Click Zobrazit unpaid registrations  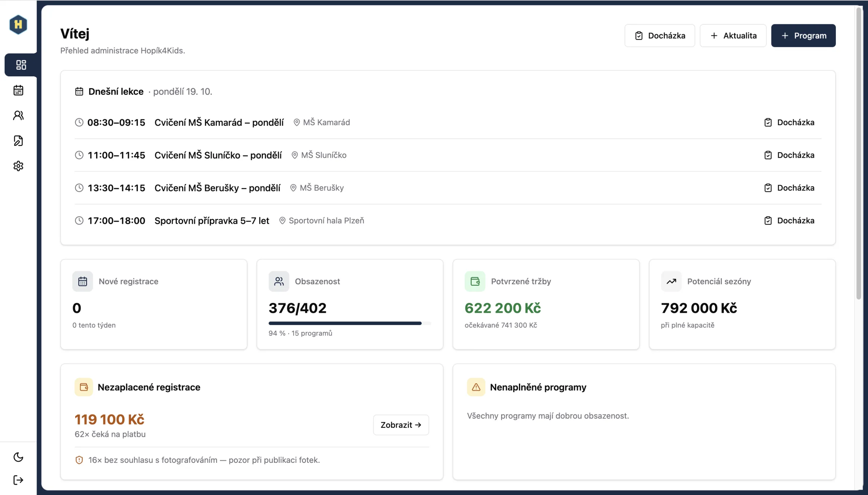pos(401,425)
